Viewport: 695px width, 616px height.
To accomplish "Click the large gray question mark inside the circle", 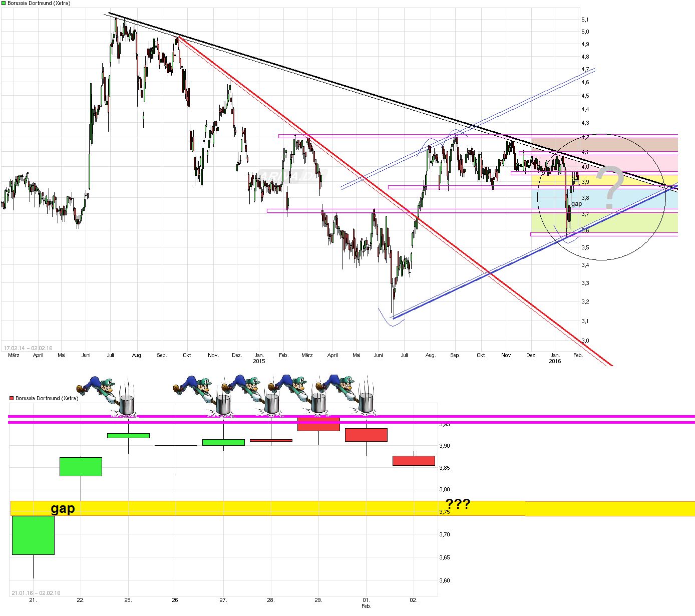I will point(611,188).
